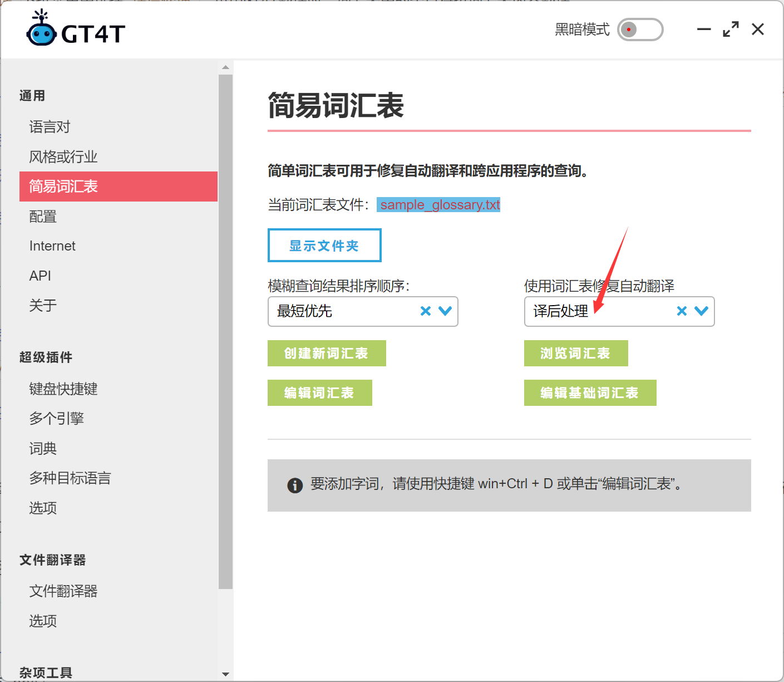The height and width of the screenshot is (682, 784).
Task: Click 创建新词汇表 to create a glossary
Action: point(327,353)
